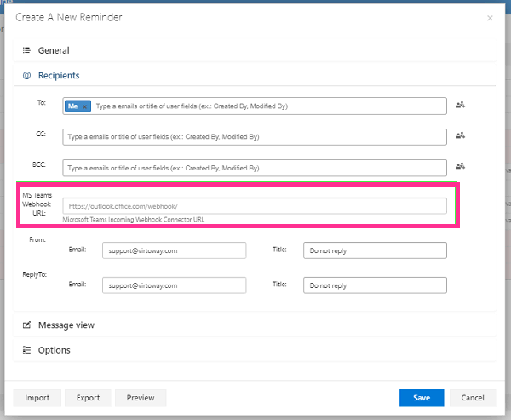Viewport: 511px width, 420px height.
Task: Click the Options checklist icon
Action: (26, 350)
